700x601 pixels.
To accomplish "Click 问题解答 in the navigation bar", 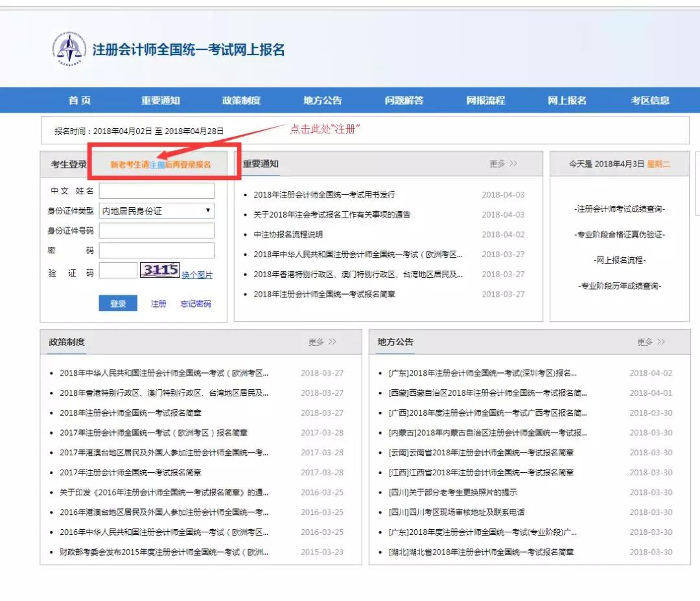I will click(x=404, y=100).
